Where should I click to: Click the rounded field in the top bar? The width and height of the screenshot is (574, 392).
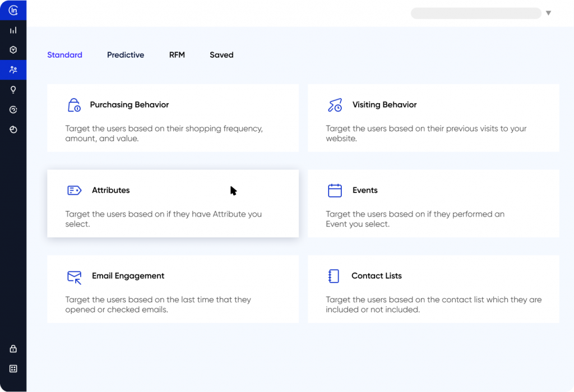(x=476, y=12)
